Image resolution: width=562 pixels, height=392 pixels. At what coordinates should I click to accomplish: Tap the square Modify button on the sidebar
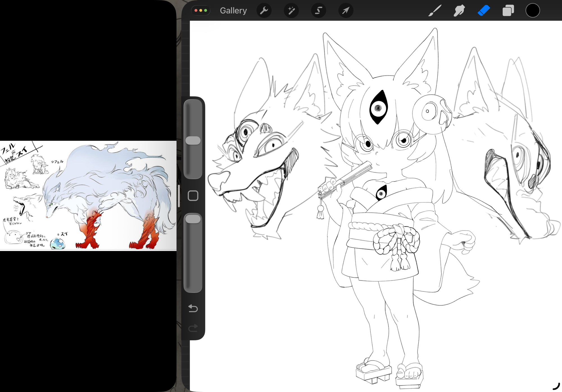(193, 196)
